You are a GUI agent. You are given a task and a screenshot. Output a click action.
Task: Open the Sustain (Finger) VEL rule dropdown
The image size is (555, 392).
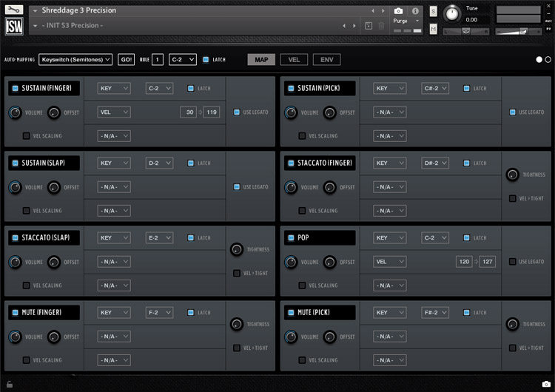[114, 112]
